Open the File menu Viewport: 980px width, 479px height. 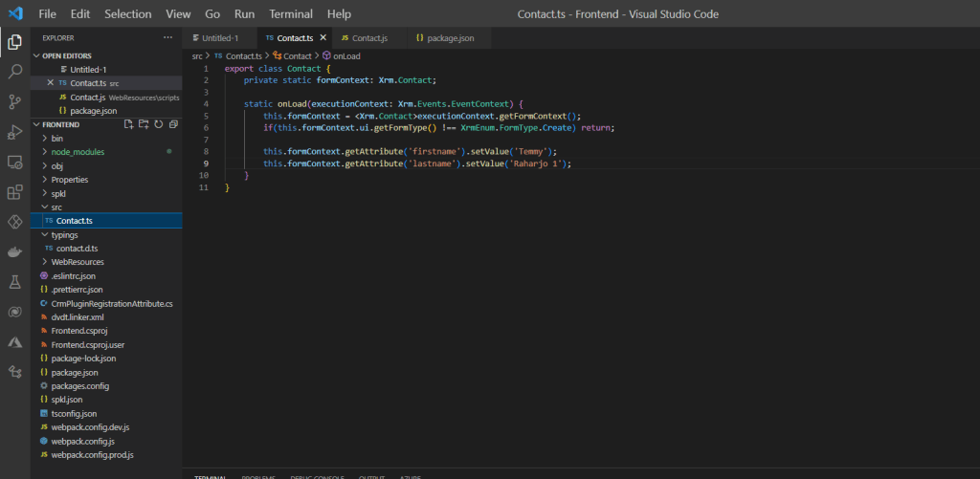point(48,13)
